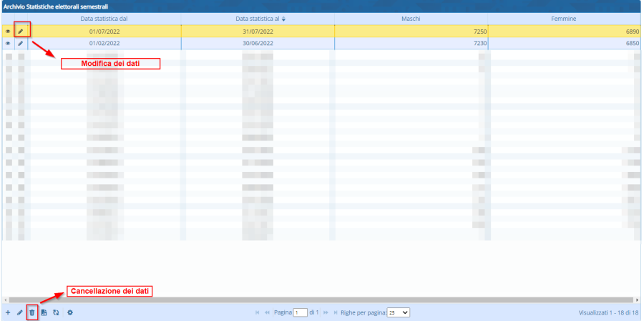Click the add new record plus icon
Viewport: 644px width, 321px height.
[8, 313]
